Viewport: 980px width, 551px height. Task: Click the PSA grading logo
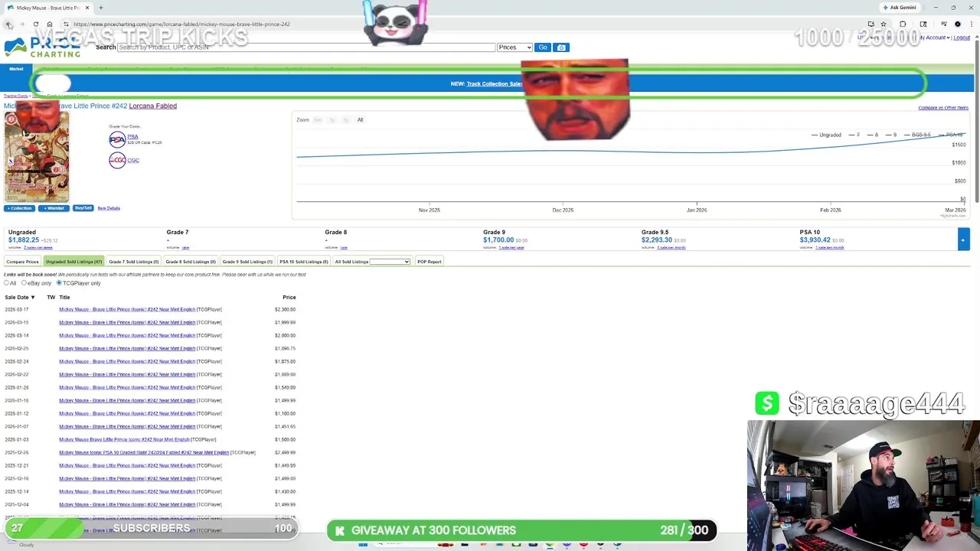[x=117, y=139]
